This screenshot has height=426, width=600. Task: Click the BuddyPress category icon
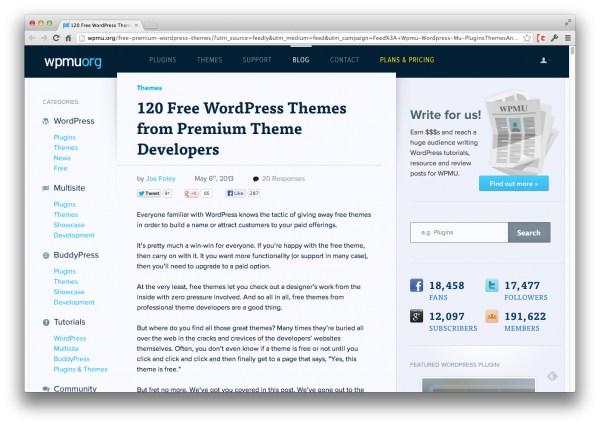tap(46, 255)
